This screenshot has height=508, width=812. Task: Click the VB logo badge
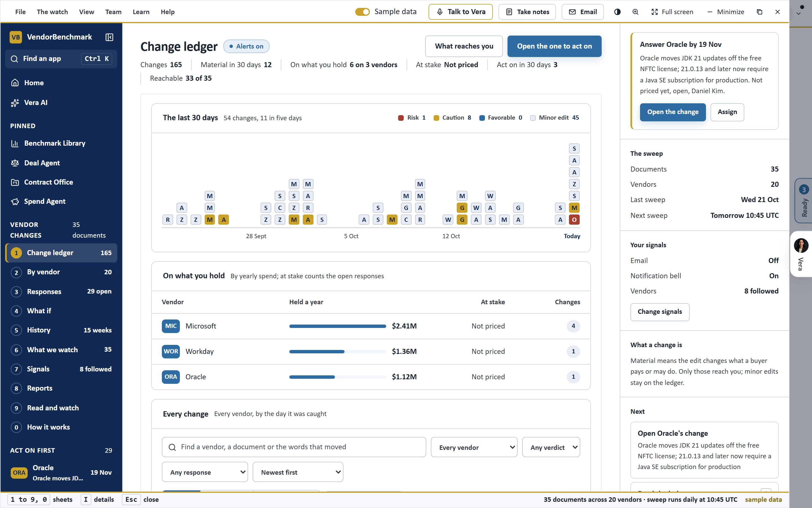(x=16, y=37)
